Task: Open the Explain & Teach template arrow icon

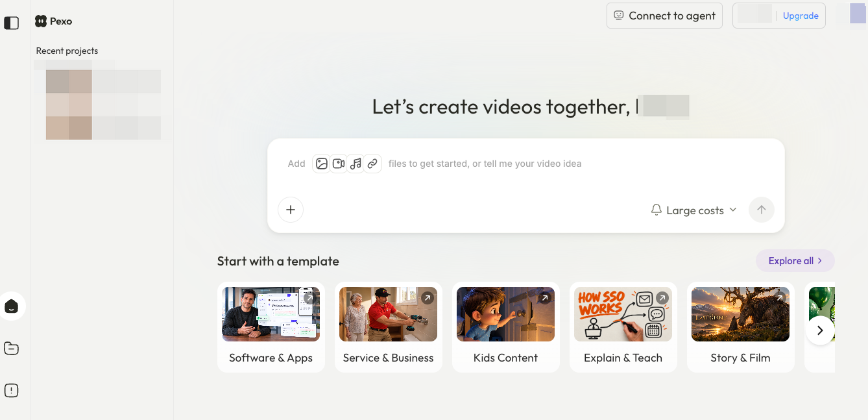Action: pyautogui.click(x=662, y=298)
